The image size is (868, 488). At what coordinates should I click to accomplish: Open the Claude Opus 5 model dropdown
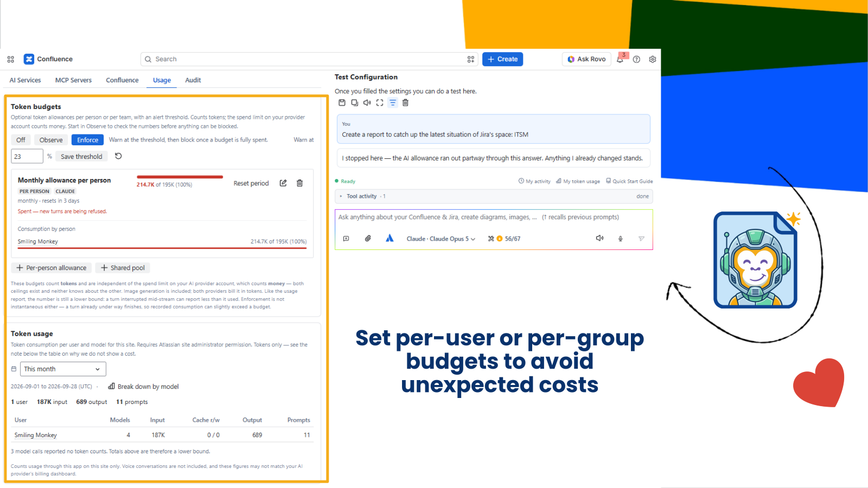[441, 239]
